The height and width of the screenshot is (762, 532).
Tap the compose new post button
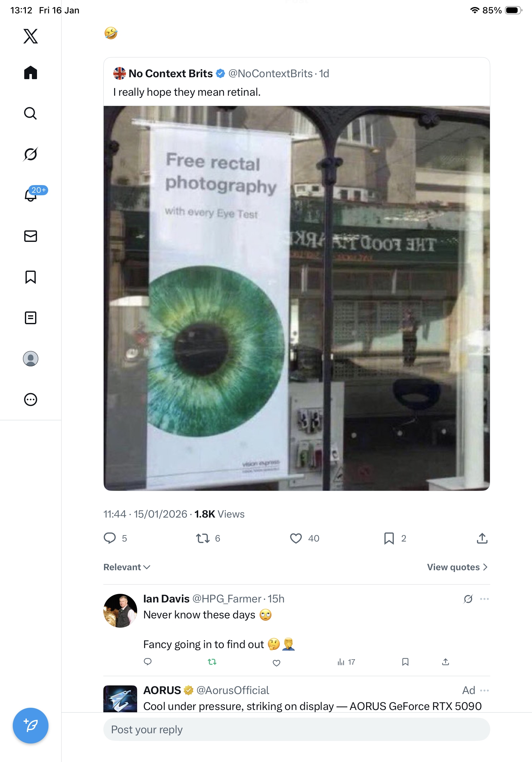31,726
